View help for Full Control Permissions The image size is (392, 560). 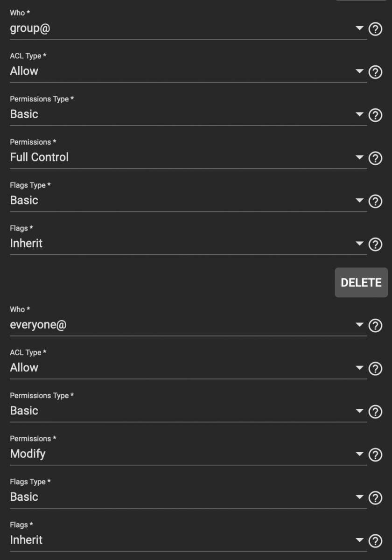[375, 159]
